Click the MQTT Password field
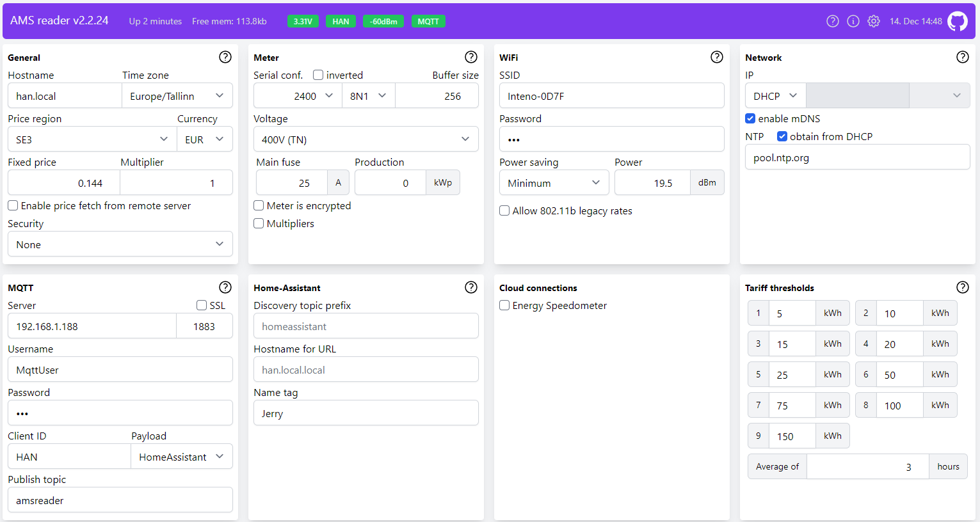The width and height of the screenshot is (980, 522). [x=120, y=413]
